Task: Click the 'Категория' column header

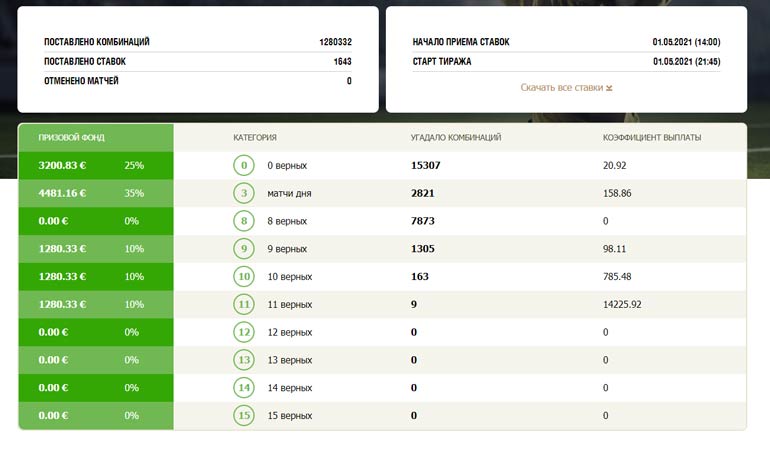Action: [255, 138]
